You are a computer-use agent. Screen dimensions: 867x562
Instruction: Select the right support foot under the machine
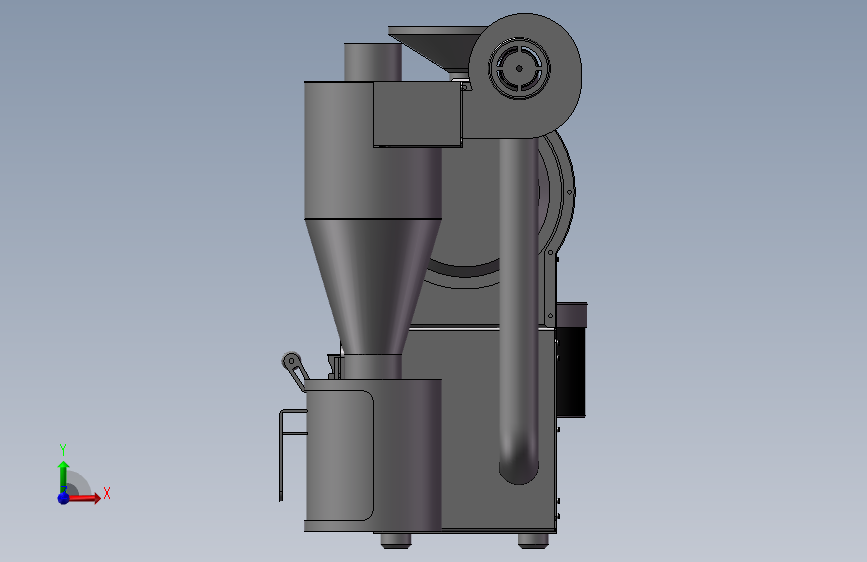pyautogui.click(x=533, y=540)
